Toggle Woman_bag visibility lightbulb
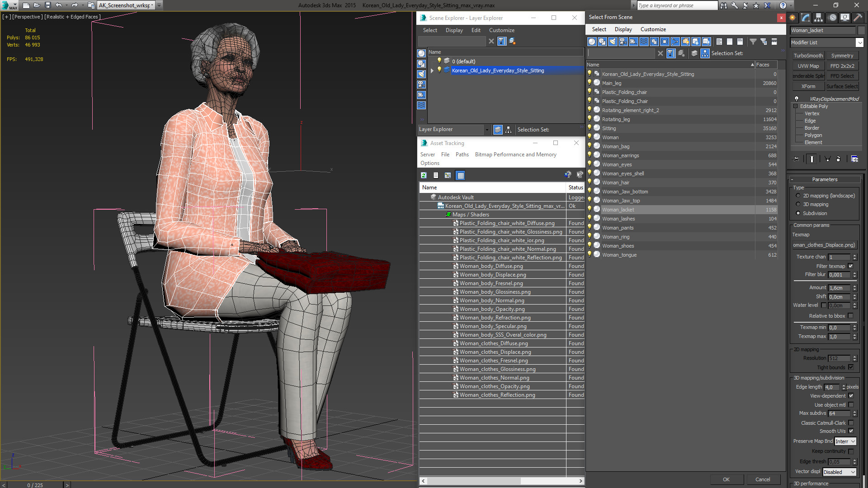The height and width of the screenshot is (488, 868). [589, 146]
